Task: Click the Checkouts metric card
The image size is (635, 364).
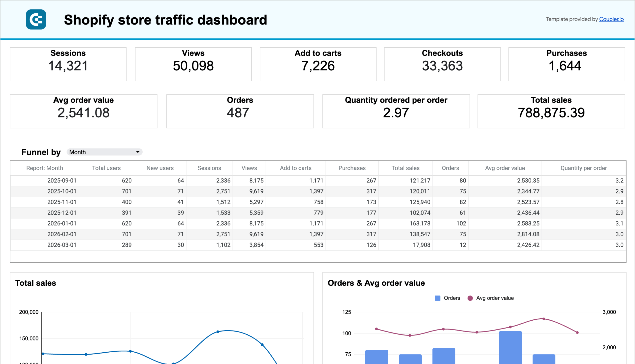Action: coord(442,64)
